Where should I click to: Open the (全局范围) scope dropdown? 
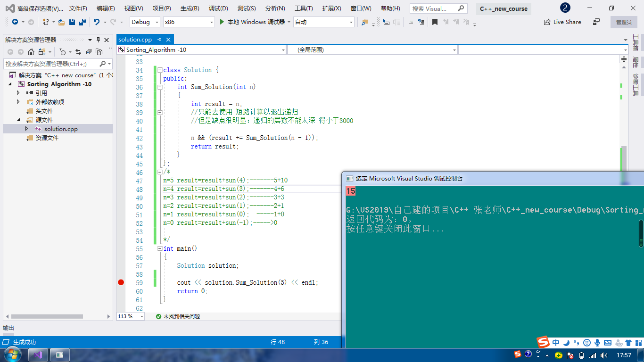pyautogui.click(x=372, y=50)
